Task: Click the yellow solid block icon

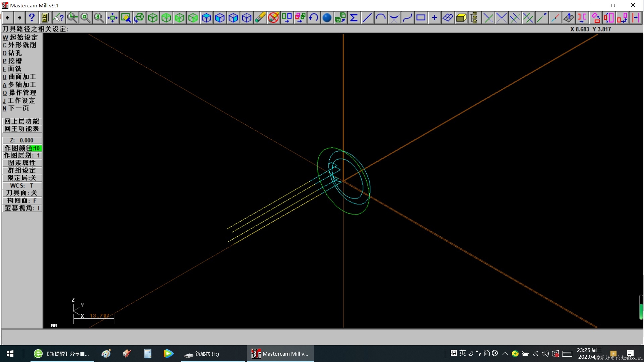Action: click(461, 17)
